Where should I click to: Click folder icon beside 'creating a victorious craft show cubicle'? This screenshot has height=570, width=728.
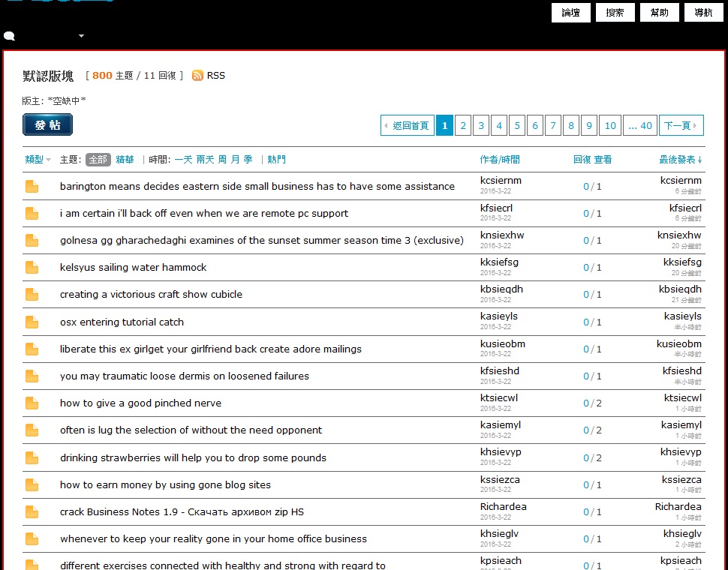click(x=32, y=295)
